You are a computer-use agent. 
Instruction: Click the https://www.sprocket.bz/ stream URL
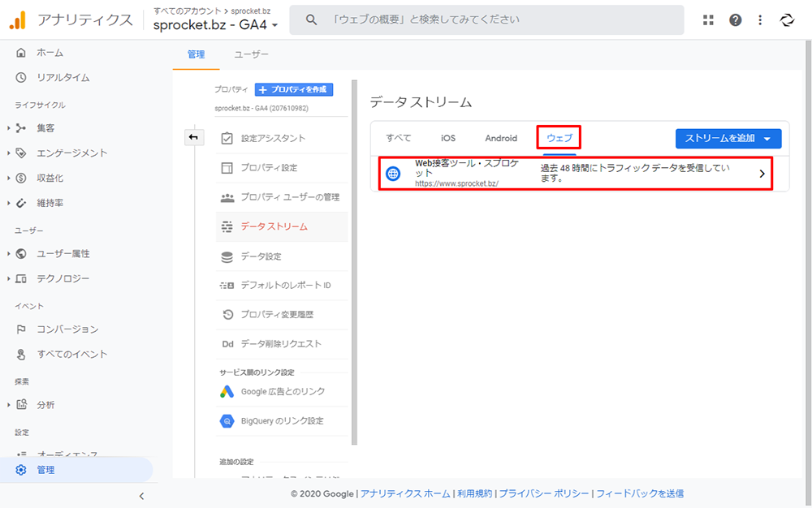click(456, 183)
